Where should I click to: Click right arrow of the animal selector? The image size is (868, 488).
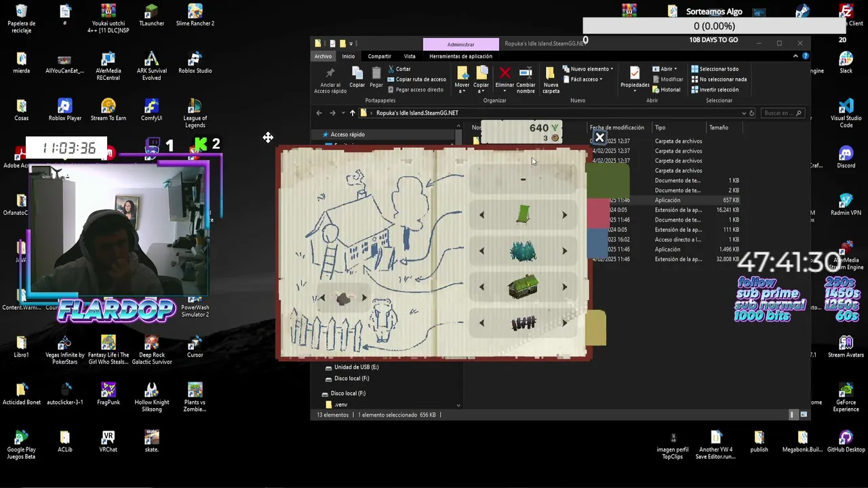pos(364,298)
